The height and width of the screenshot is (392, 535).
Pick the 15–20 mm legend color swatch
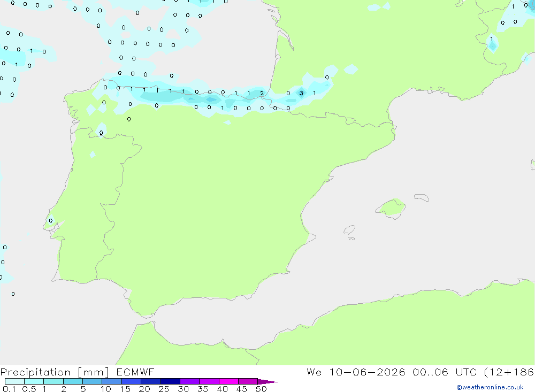[132, 381]
